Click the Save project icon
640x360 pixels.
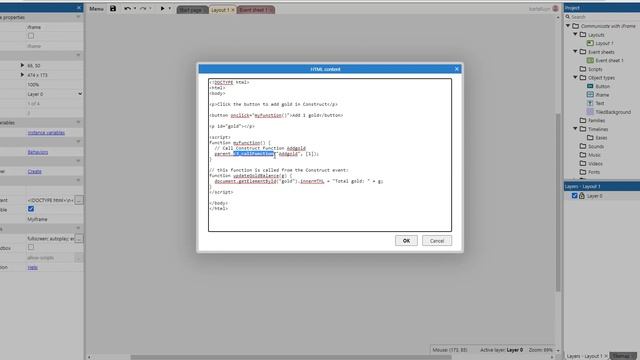point(113,9)
